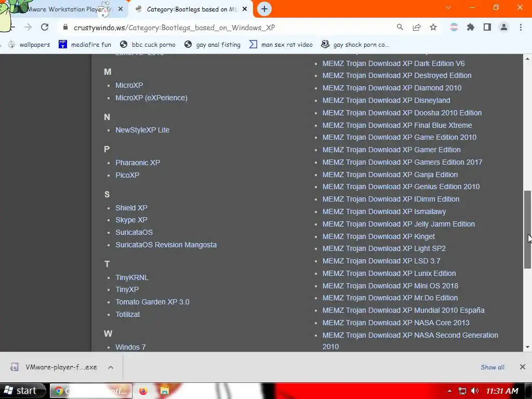Open MEMZ Trojan Download XP Lunix Edition
Screen dimensions: 532x399
click(389, 273)
